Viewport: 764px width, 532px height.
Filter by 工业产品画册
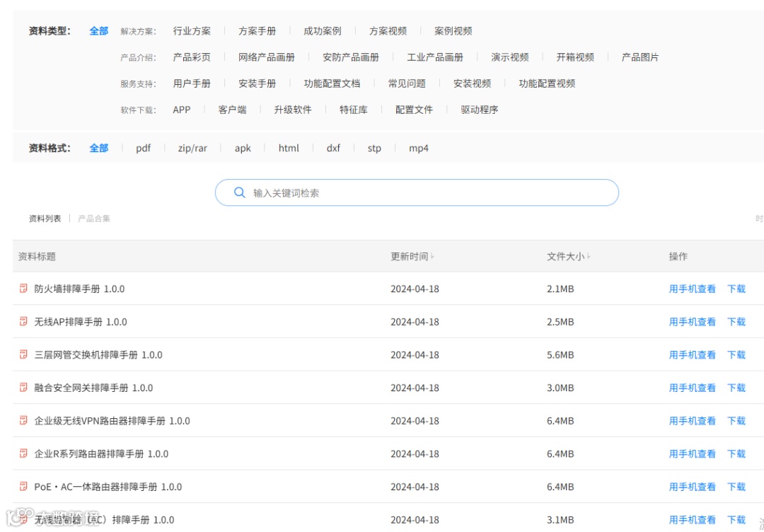coord(435,57)
